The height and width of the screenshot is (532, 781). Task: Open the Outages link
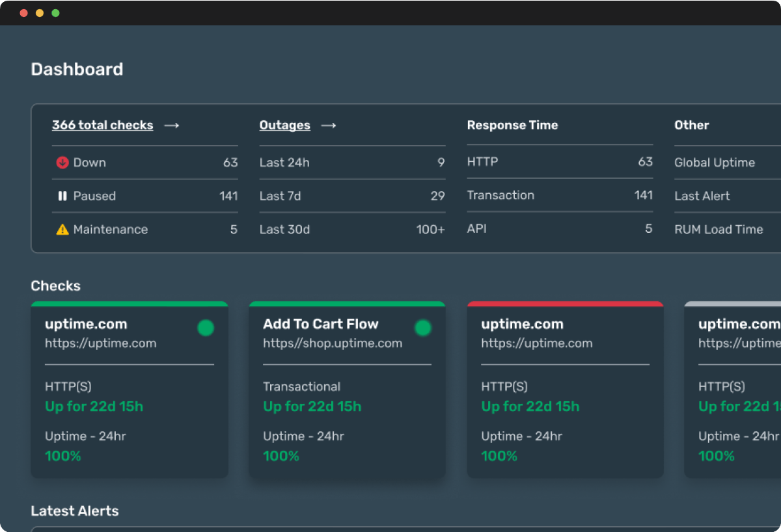[x=284, y=126]
